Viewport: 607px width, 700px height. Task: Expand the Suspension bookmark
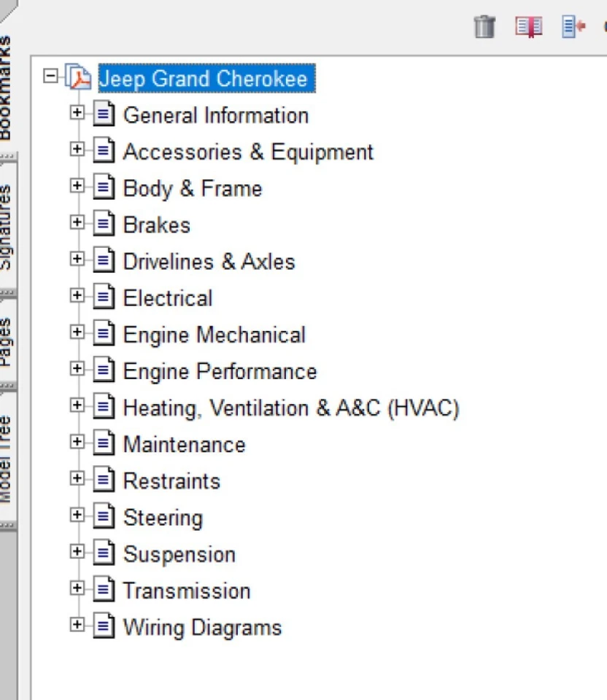coord(77,551)
